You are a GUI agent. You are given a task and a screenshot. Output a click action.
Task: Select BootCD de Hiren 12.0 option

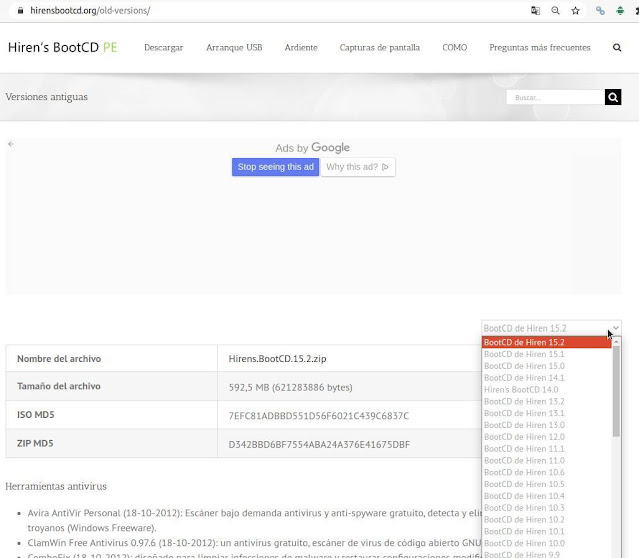546,437
